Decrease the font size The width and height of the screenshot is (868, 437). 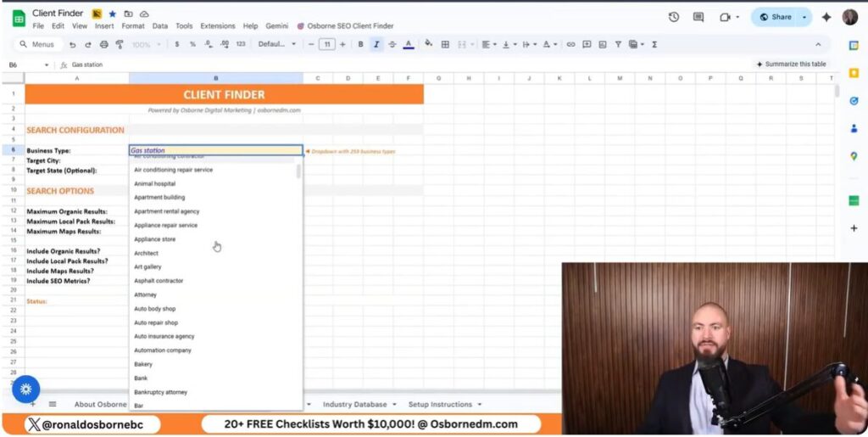312,44
